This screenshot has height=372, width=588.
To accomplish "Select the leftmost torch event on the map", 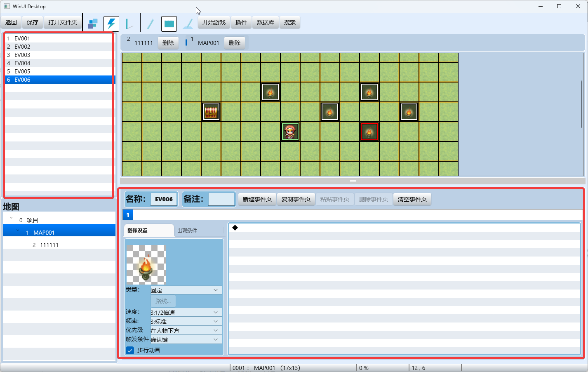I will coord(270,92).
